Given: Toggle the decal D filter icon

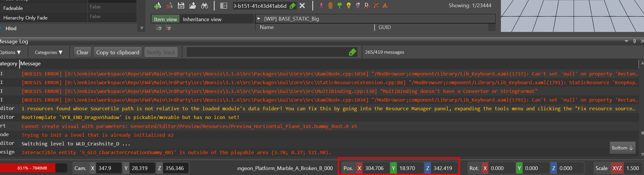Looking at the screenshot, I should [367, 6].
